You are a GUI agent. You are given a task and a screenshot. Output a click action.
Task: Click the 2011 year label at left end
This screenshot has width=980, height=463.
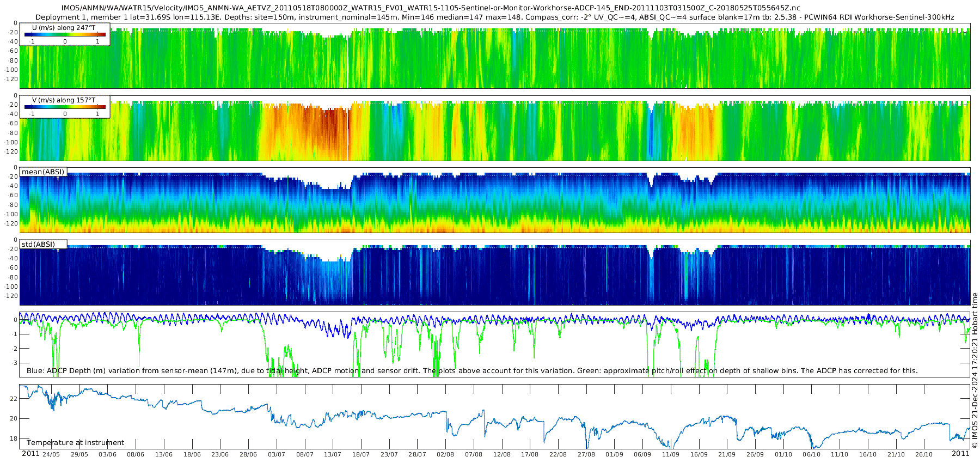click(x=30, y=454)
